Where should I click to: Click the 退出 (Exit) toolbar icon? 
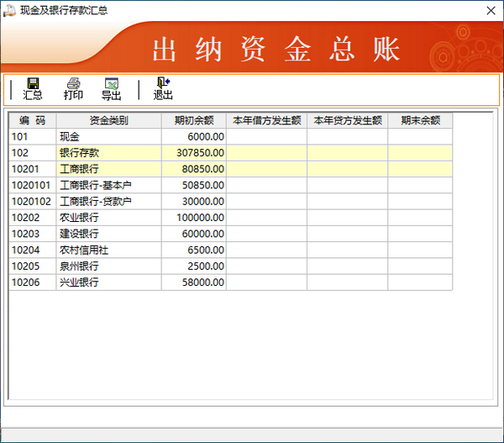[x=162, y=88]
